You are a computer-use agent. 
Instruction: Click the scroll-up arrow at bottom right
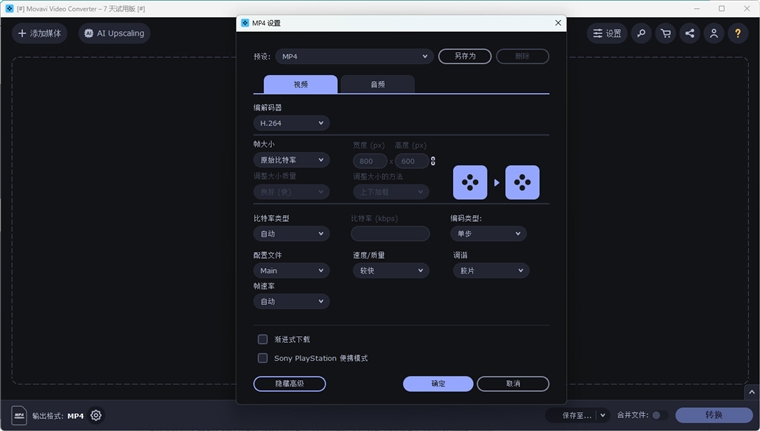(752, 392)
